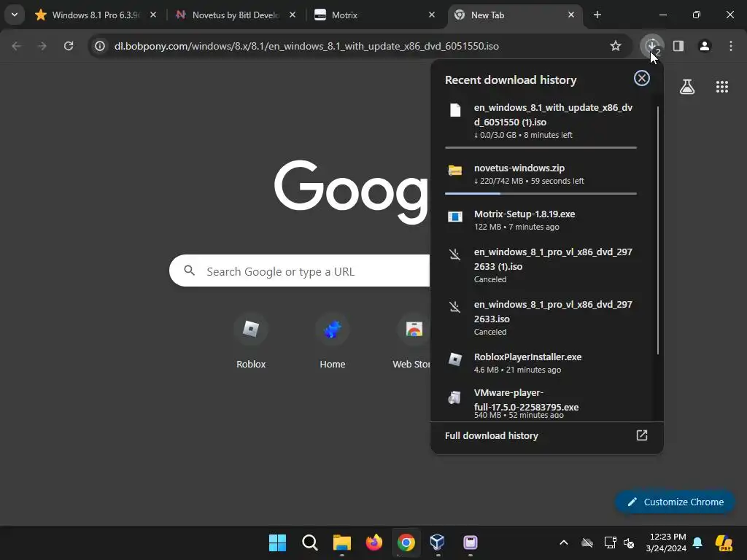Open taskbar Search icon
Image resolution: width=747 pixels, height=560 pixels.
tap(309, 542)
